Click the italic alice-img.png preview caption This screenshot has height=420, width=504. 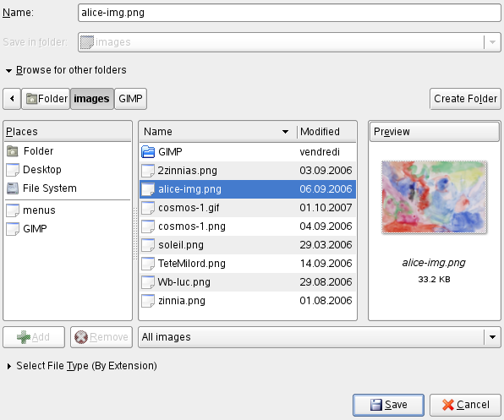(x=434, y=263)
